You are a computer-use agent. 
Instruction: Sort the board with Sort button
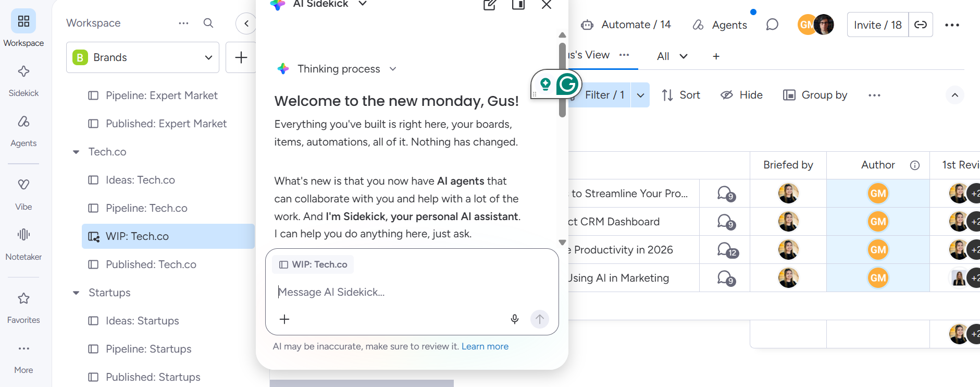coord(681,95)
